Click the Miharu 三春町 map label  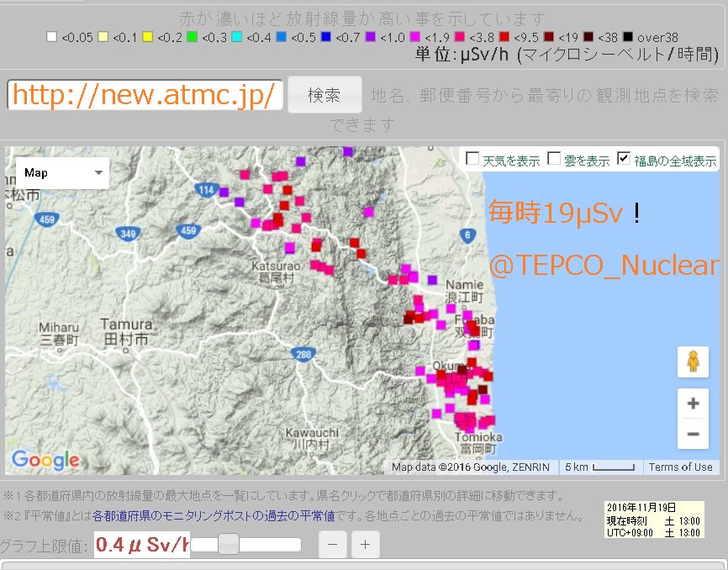59,334
